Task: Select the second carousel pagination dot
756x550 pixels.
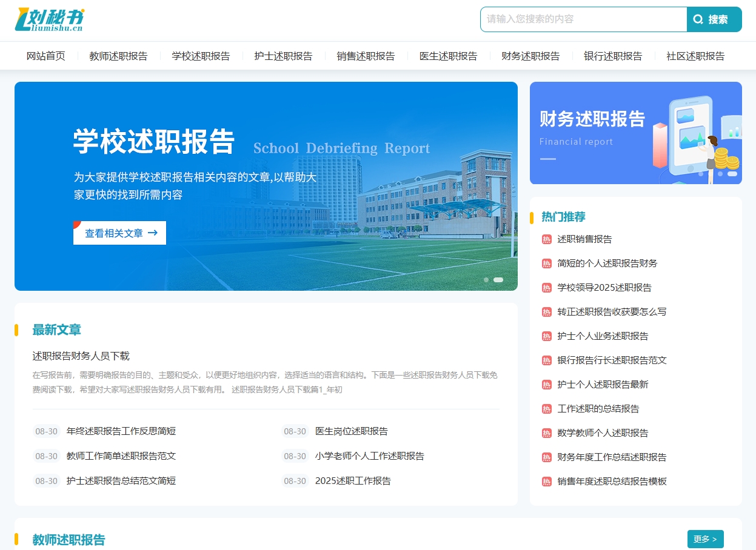Action: [498, 280]
